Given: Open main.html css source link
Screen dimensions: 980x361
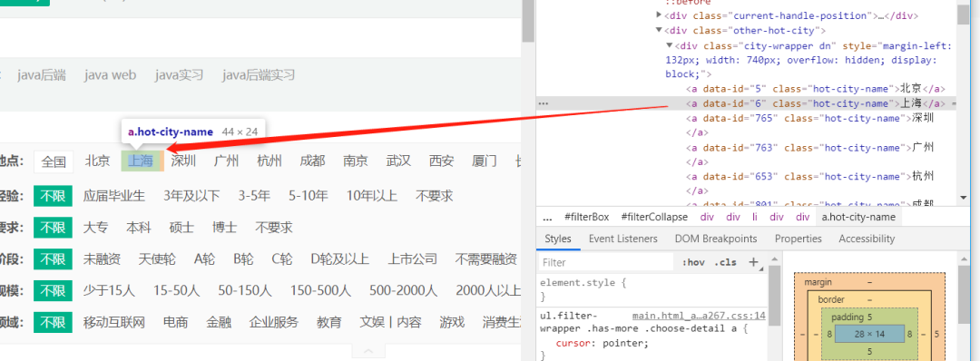Looking at the screenshot, I should pos(699,316).
